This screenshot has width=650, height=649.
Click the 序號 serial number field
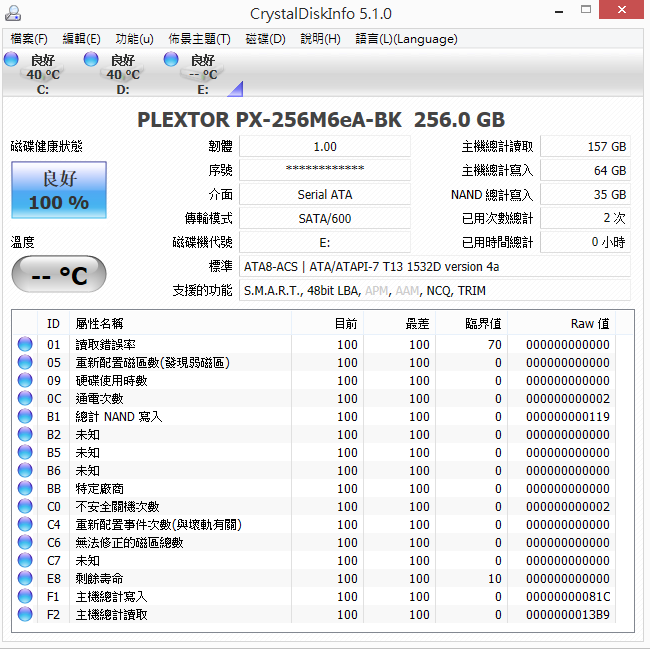tap(325, 170)
